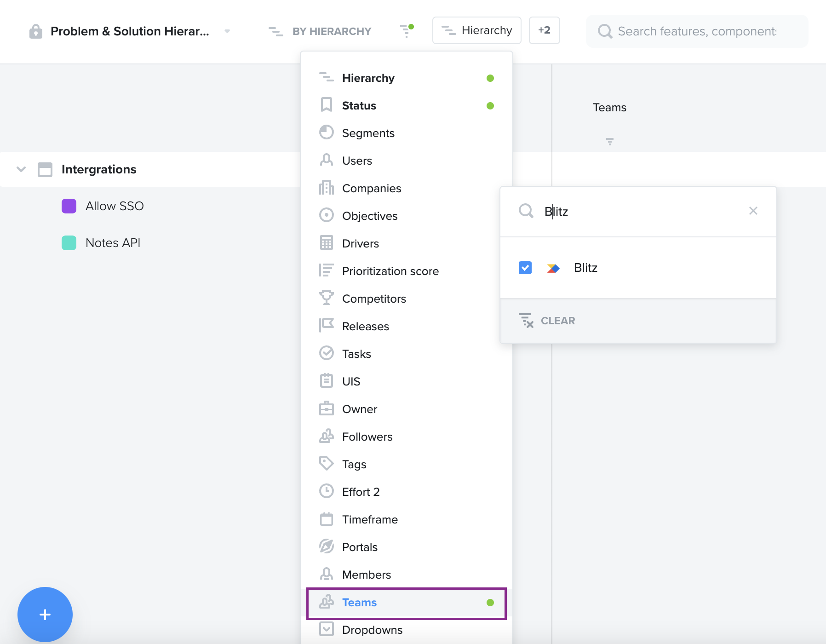
Task: Click the Segments pie chart icon
Action: 327,132
